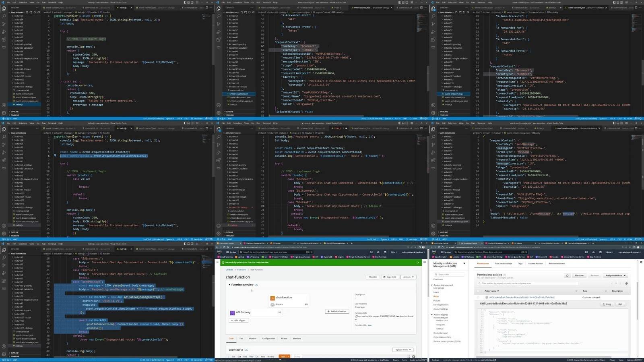Click the Add trigger button
The height and width of the screenshot is (362, 644).
pyautogui.click(x=239, y=320)
